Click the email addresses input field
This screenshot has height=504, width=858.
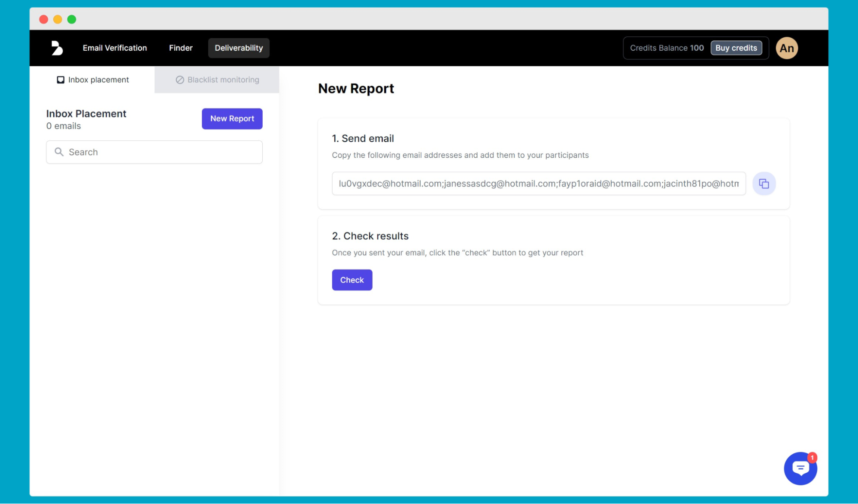click(x=539, y=184)
